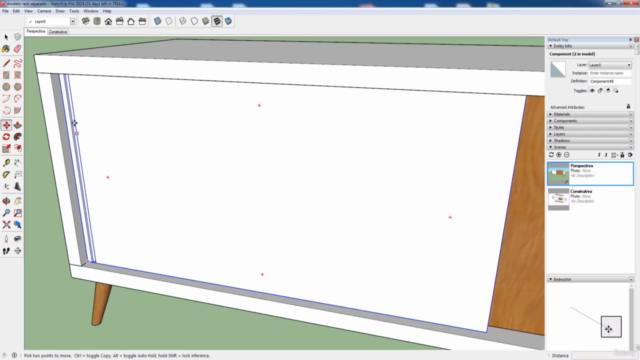Switch to the Construtiva scene tab

[58, 32]
